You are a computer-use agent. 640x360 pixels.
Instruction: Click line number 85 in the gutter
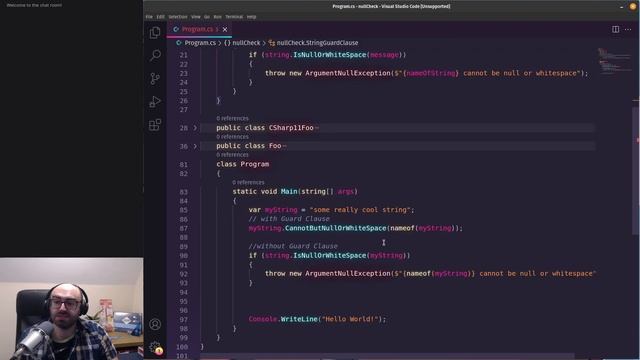tap(183, 210)
